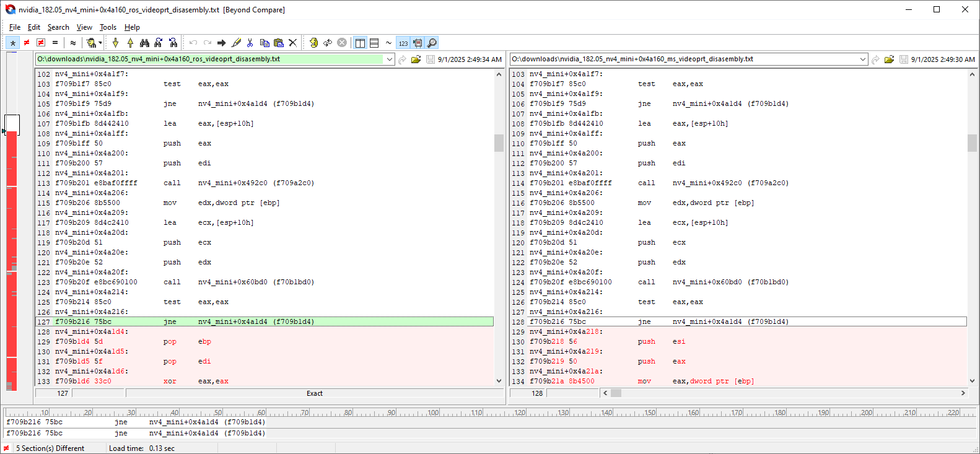Image resolution: width=980 pixels, height=454 pixels.
Task: Select left line 133 xor eax,eax
Action: click(x=265, y=381)
